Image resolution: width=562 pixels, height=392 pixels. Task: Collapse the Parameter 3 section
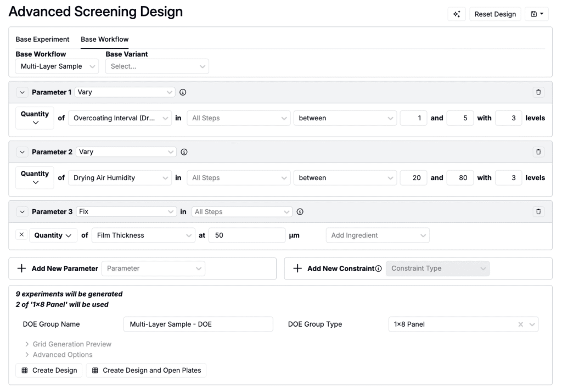coord(23,211)
